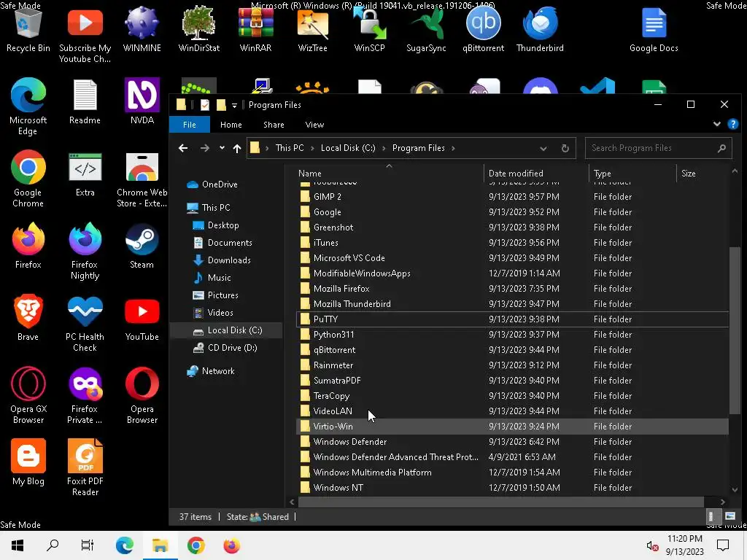Launch Brave browser from the desktop
Screen dimensions: 747x560
(28, 319)
